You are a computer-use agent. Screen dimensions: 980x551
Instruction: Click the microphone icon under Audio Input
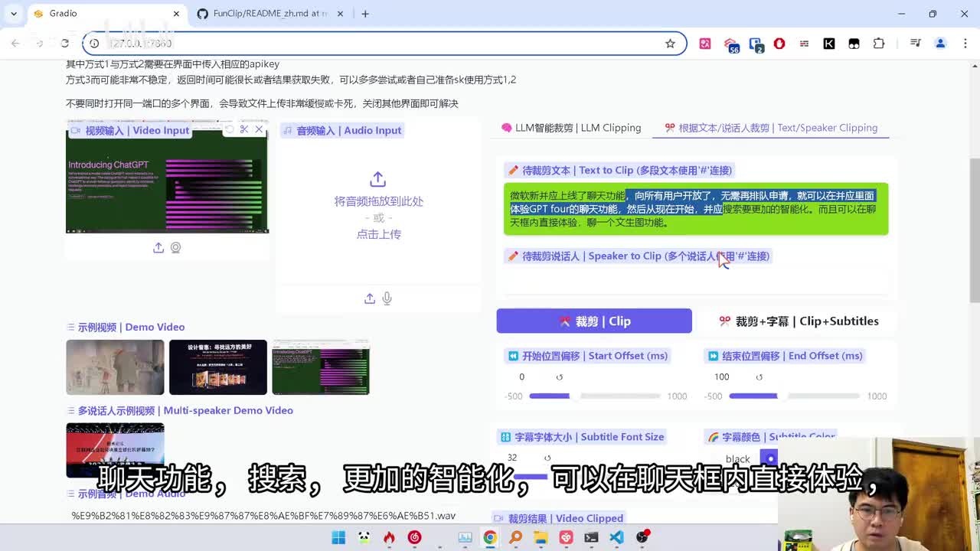click(387, 298)
